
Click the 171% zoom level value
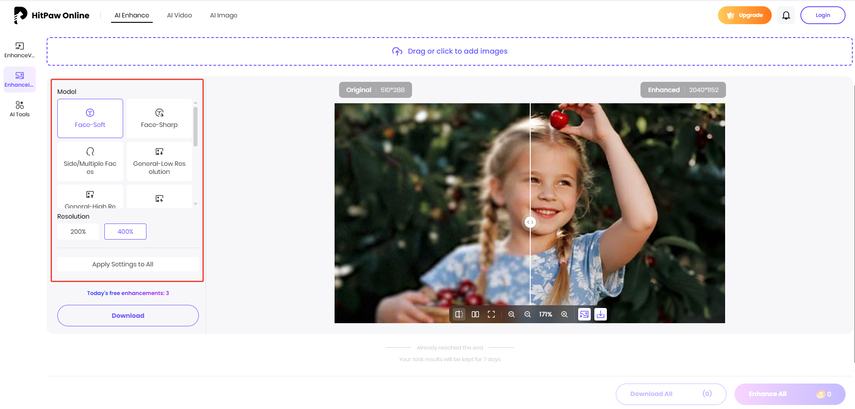(x=545, y=314)
